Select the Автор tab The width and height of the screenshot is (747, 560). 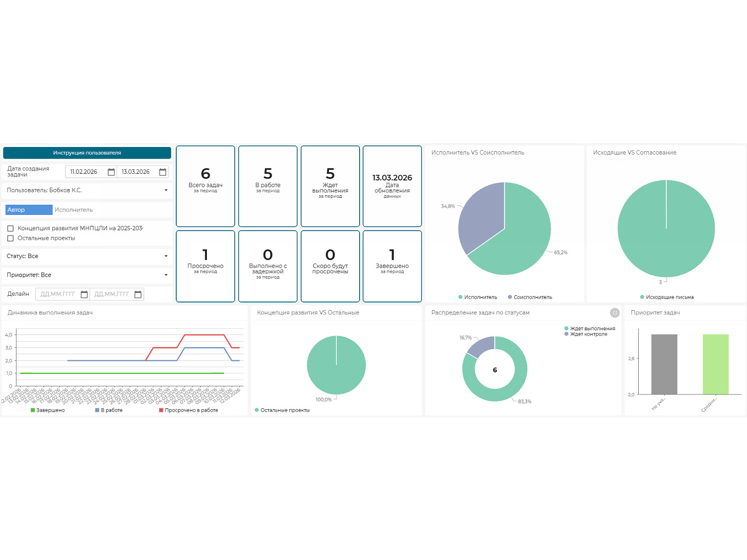point(29,210)
